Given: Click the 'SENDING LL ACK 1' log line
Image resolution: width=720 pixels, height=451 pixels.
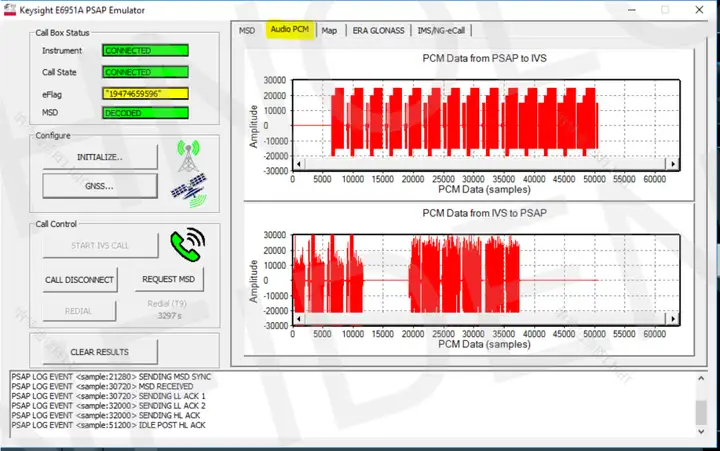Looking at the screenshot, I should [x=108, y=396].
